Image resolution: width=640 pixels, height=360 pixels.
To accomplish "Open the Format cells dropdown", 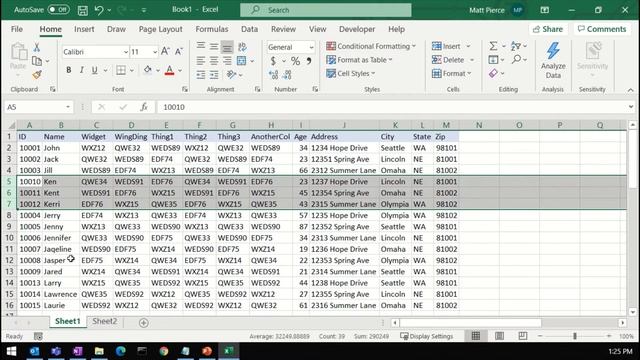I will click(451, 73).
